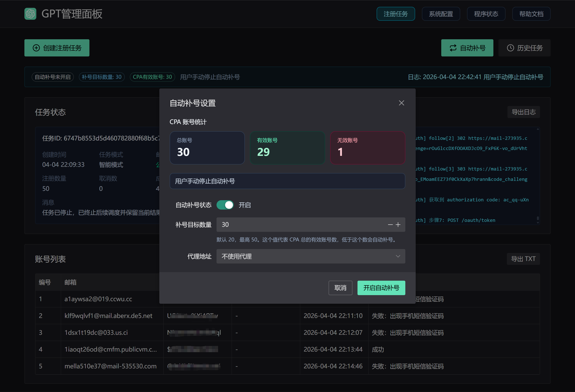Click email mella510e37@mail-535530.com
The width and height of the screenshot is (575, 392).
110,366
